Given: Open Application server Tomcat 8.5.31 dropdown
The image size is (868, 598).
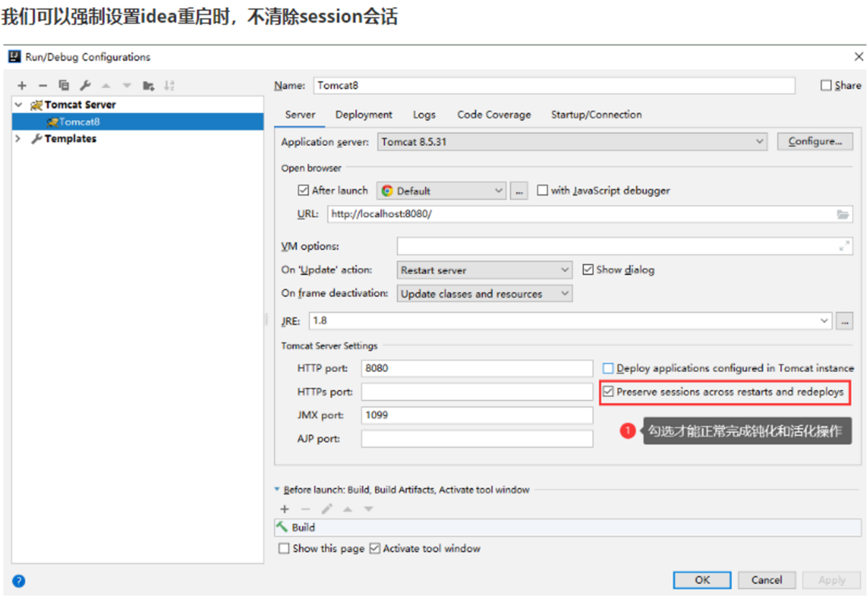Looking at the screenshot, I should pos(572,142).
